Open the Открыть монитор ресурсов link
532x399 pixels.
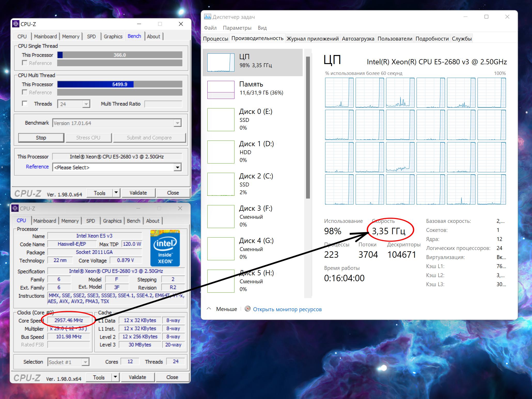287,309
